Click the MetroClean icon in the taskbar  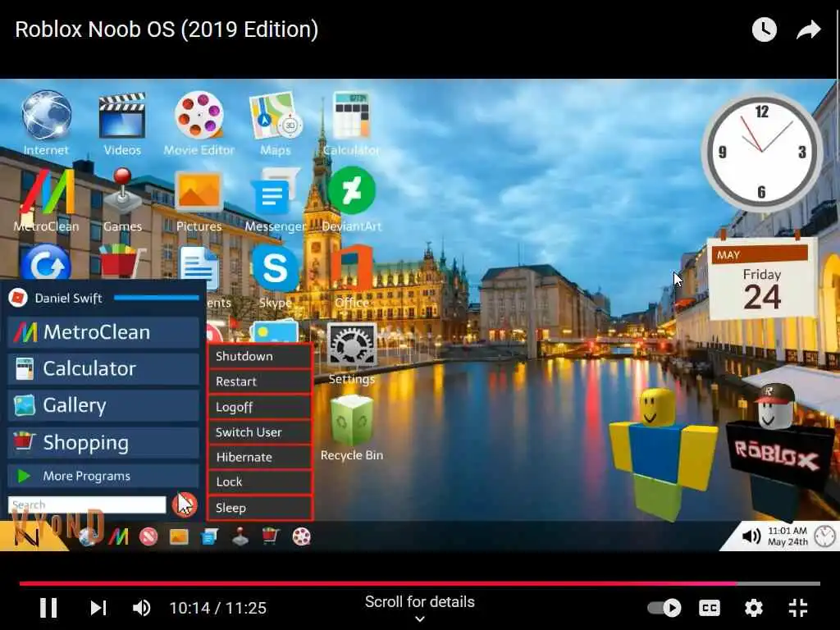pos(118,536)
